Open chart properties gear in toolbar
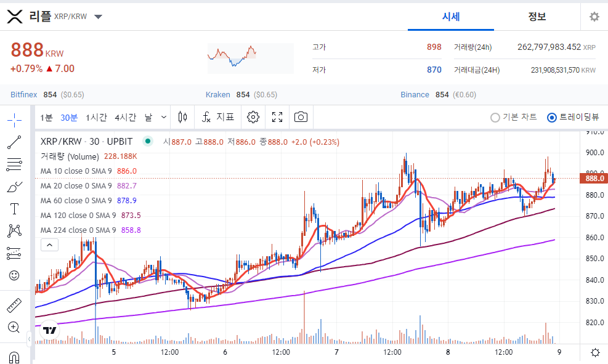This screenshot has height=364, width=608. click(x=253, y=117)
